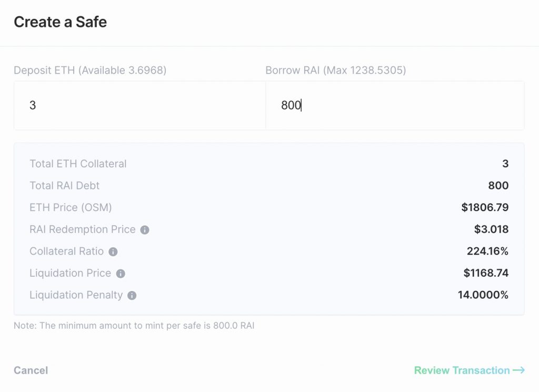
Task: Click the Review Transaction button
Action: click(x=469, y=370)
